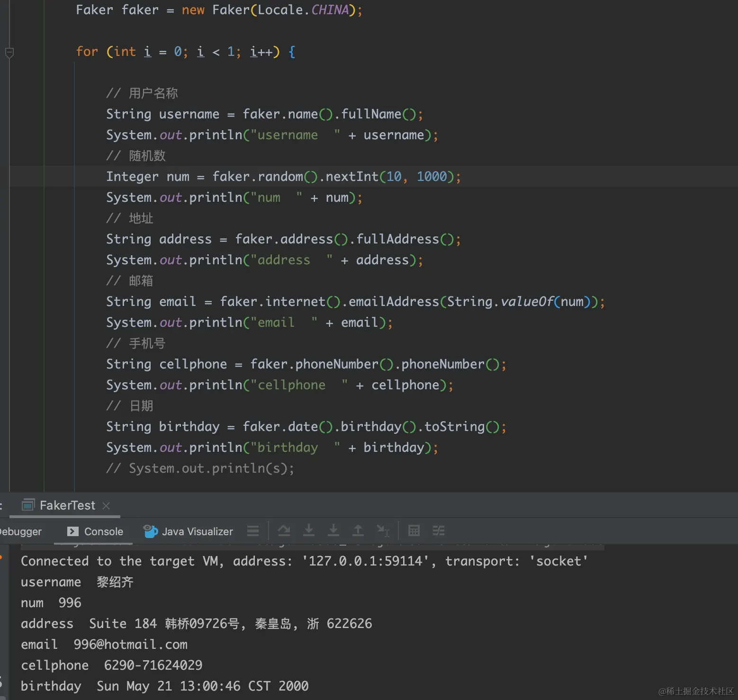Click the "cellphone " string literal
Viewport: 738px width, 700px height.
(x=299, y=385)
